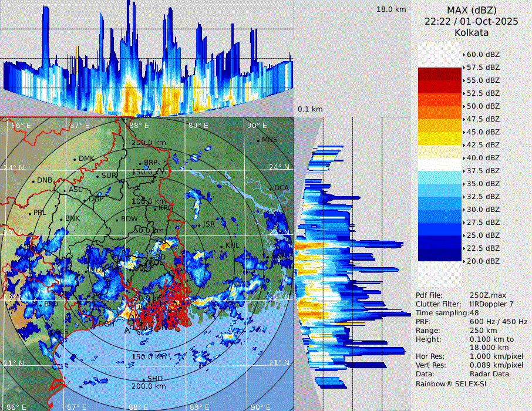Screen dimensions: 532x411
Task: Select the DMK station marker on map
Action: [75, 159]
